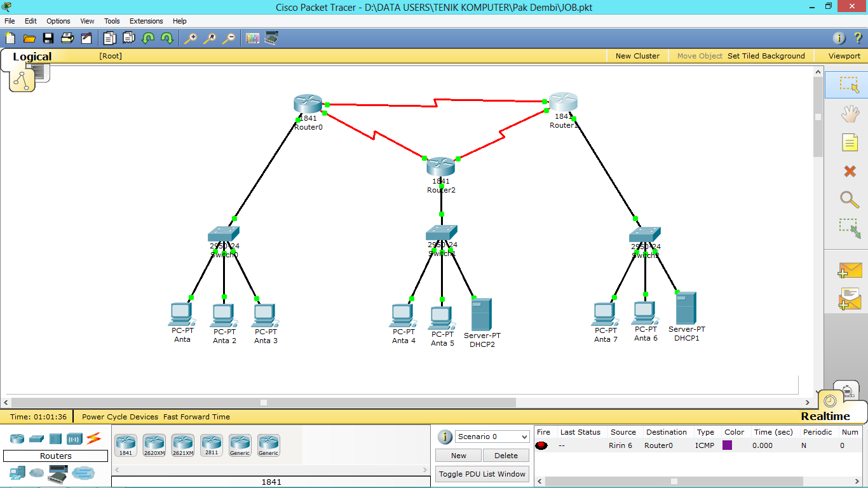Open the Help menu
This screenshot has height=488, width=868.
[x=180, y=21]
